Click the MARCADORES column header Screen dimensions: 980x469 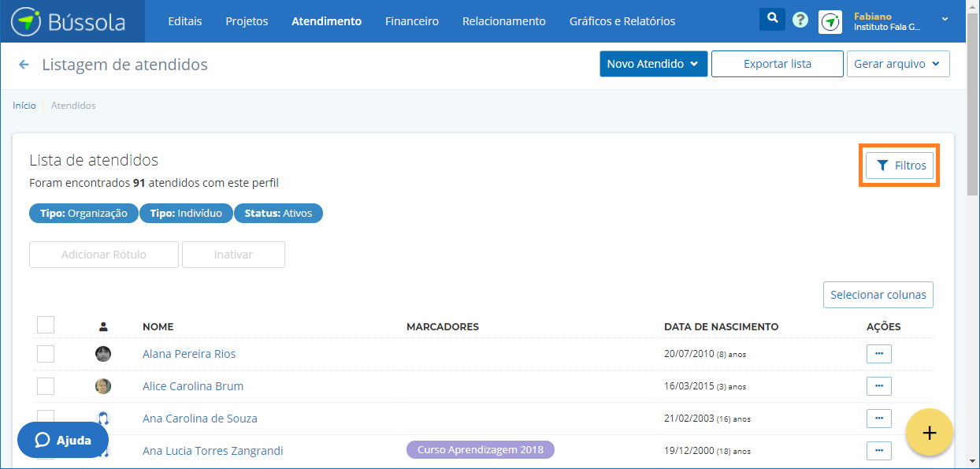(x=443, y=326)
